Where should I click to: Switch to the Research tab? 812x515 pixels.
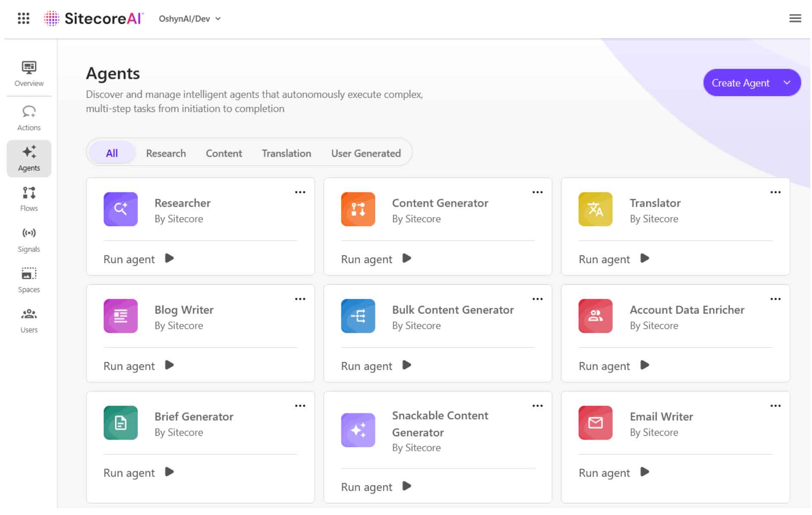tap(166, 153)
